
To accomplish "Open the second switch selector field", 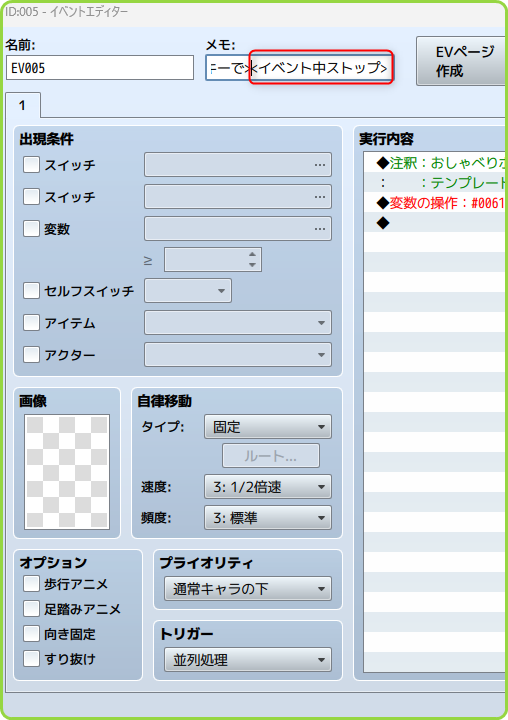I will [x=238, y=197].
